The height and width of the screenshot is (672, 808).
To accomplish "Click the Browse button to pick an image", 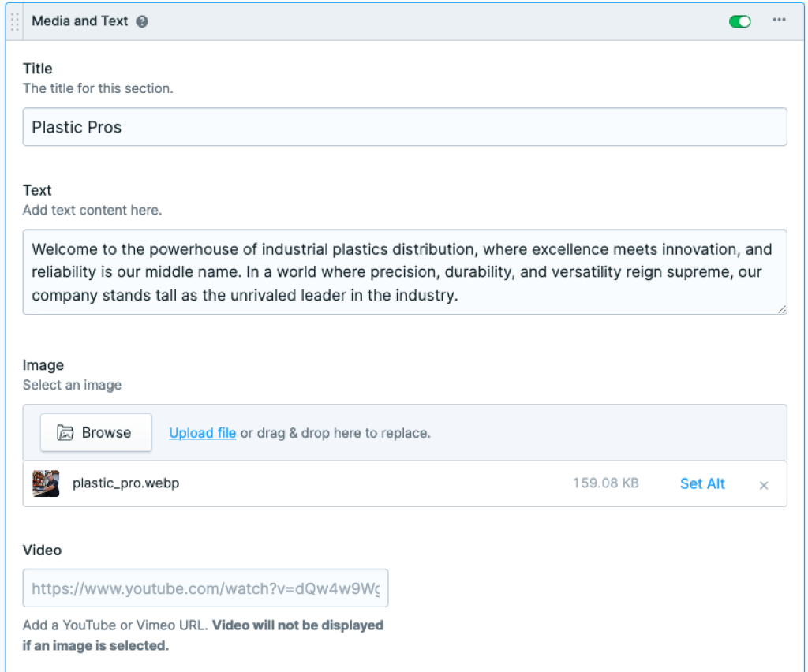I will 95,432.
